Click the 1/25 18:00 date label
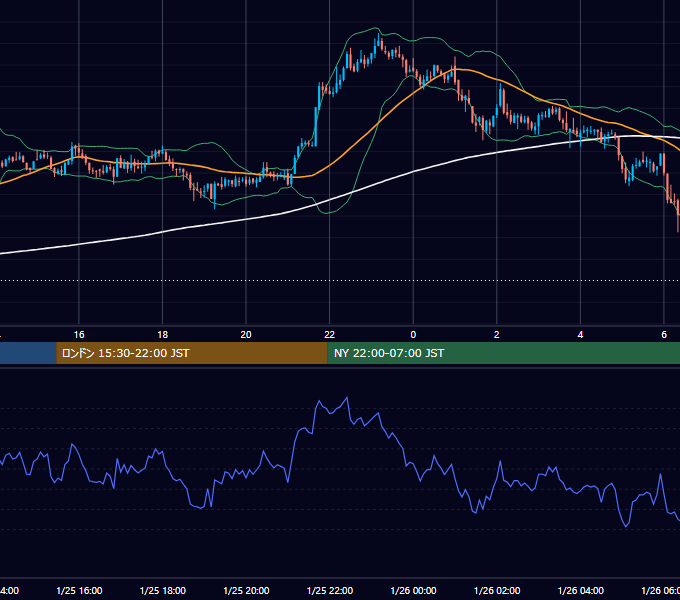680x600 pixels. (163, 590)
